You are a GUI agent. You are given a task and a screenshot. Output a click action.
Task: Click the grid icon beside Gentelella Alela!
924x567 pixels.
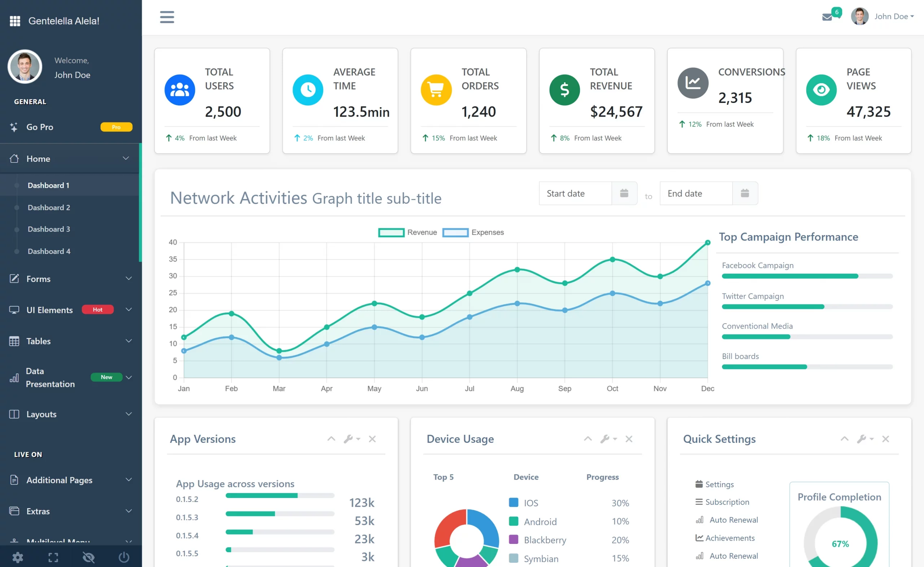pyautogui.click(x=15, y=21)
